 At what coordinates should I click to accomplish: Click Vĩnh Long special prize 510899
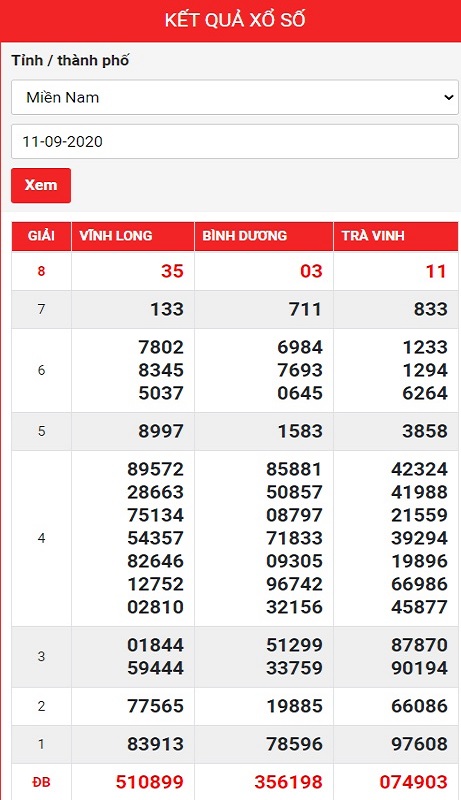[149, 782]
